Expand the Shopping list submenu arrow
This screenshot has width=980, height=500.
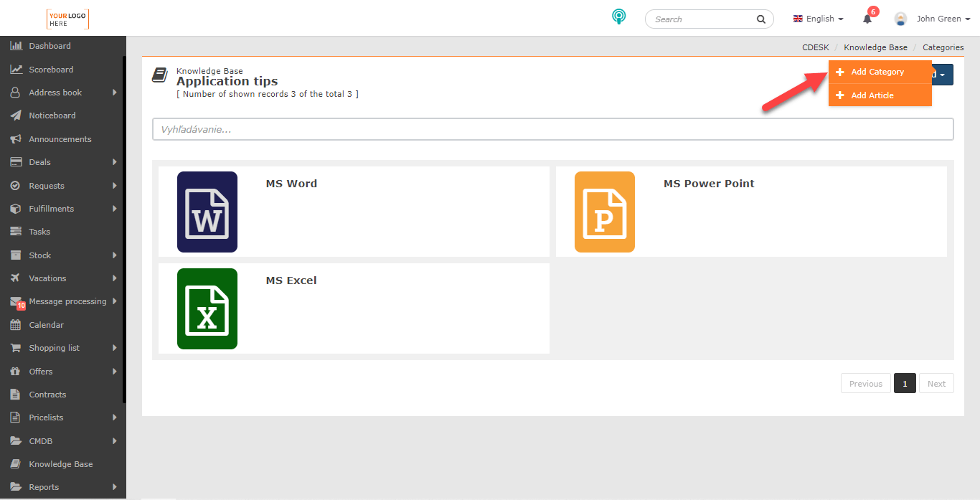[115, 348]
